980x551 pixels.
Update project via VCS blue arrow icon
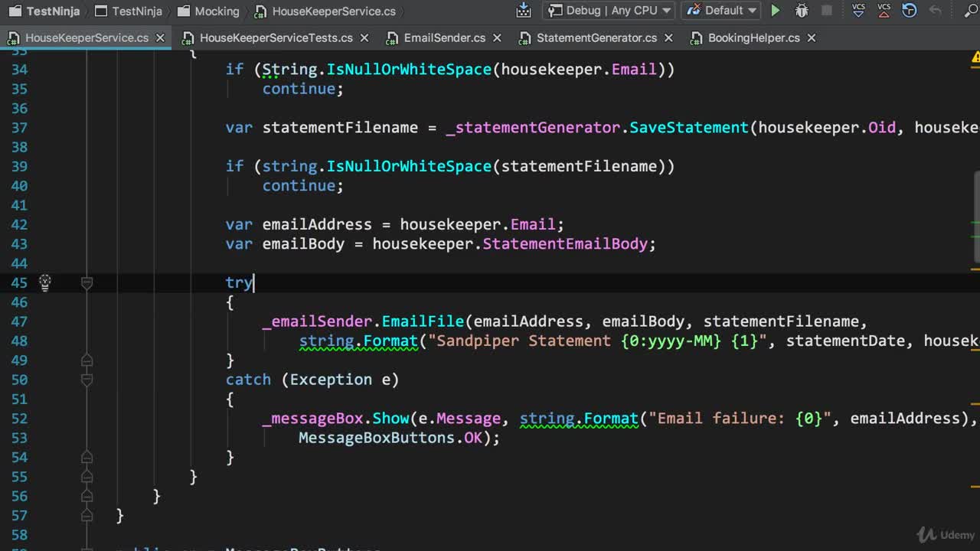tap(858, 11)
